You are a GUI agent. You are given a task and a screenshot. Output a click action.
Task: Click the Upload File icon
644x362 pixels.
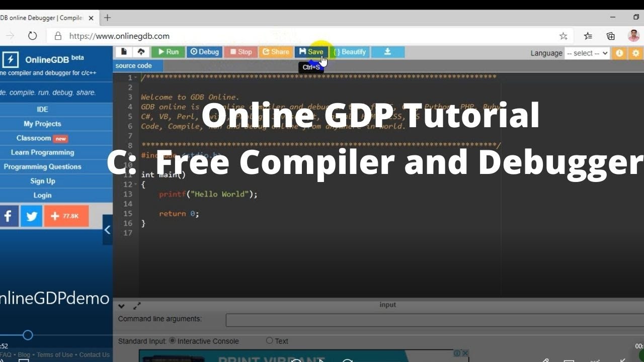[x=141, y=52]
